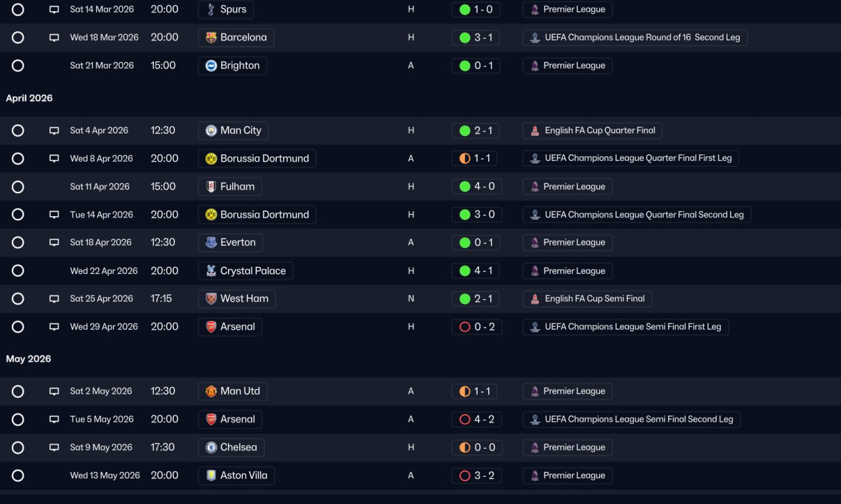Click the West Ham crest icon
Screen dimensions: 841x504
211,299
